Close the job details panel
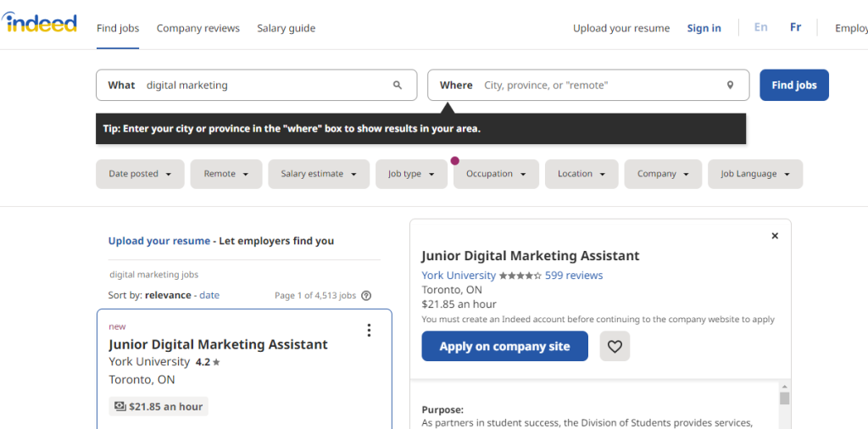Screen dimensions: 868x429 [x=775, y=236]
